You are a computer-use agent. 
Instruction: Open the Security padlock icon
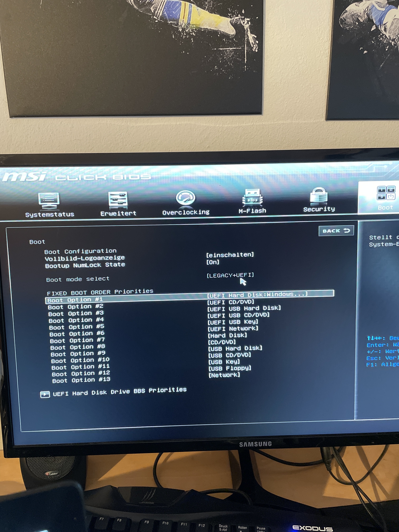pyautogui.click(x=319, y=196)
